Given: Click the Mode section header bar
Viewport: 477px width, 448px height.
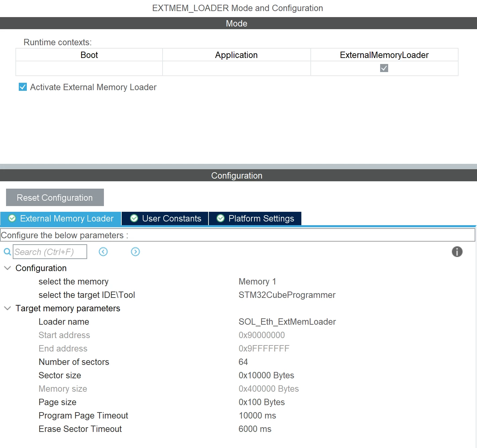Looking at the screenshot, I should coord(238,23).
